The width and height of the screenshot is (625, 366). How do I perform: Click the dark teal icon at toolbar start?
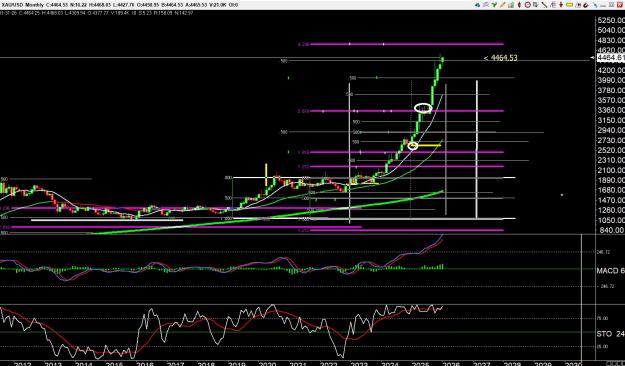pyautogui.click(x=477, y=5)
